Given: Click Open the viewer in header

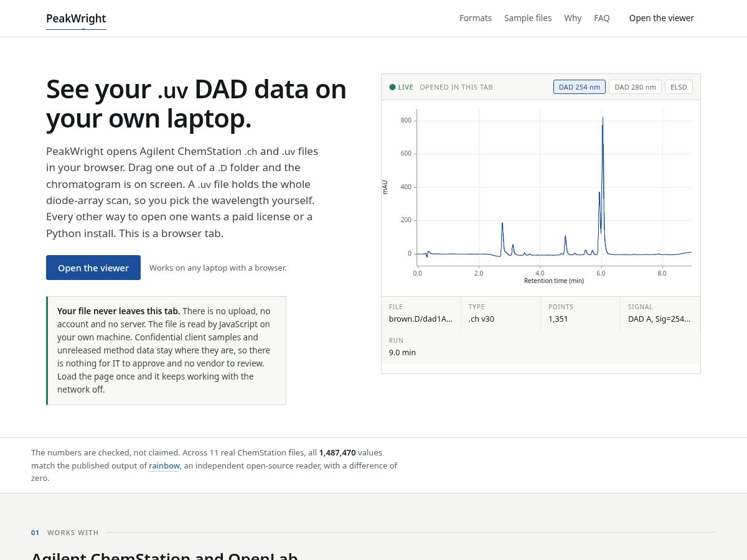Looking at the screenshot, I should tap(662, 18).
